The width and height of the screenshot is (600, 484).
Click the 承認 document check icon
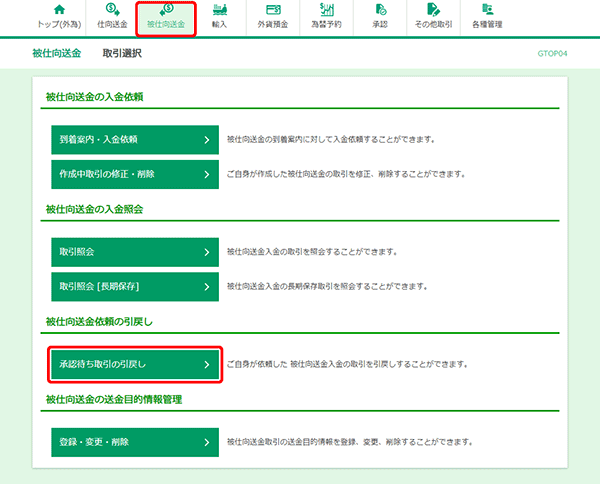[381, 9]
